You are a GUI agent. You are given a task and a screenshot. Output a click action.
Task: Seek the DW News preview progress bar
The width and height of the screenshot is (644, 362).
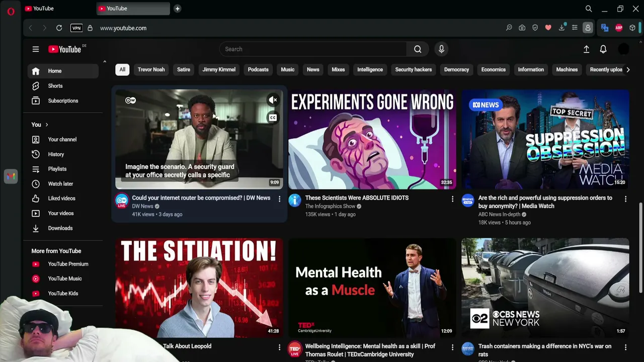pyautogui.click(x=199, y=189)
